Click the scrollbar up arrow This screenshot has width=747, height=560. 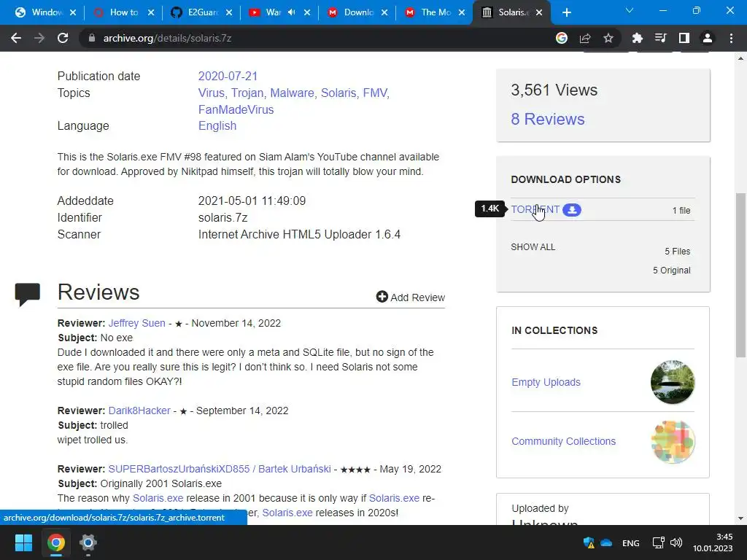pyautogui.click(x=741, y=58)
